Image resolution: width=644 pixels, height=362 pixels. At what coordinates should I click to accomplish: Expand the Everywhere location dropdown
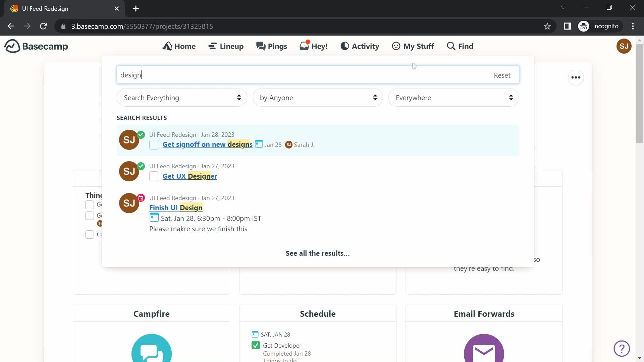coord(453,97)
